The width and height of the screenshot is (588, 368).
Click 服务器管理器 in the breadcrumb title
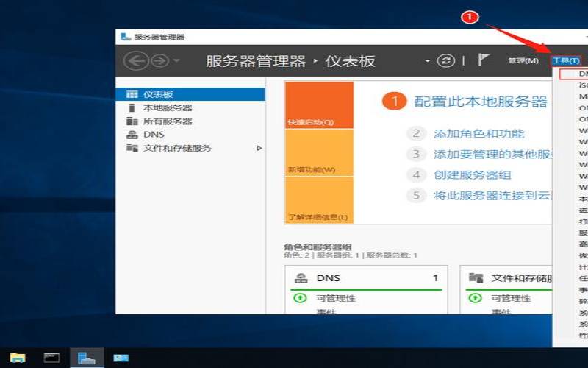[255, 61]
